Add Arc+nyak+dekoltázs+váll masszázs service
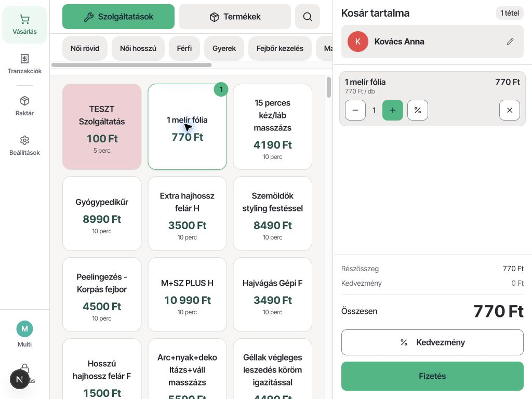 pos(187,369)
